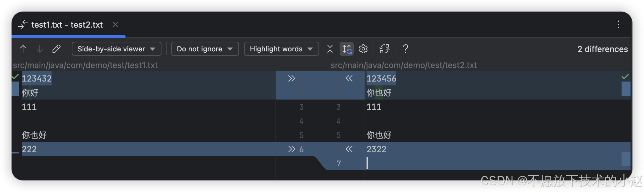Click 你也好 on left line 5
Viewport: 644px width, 192px height.
34,135
